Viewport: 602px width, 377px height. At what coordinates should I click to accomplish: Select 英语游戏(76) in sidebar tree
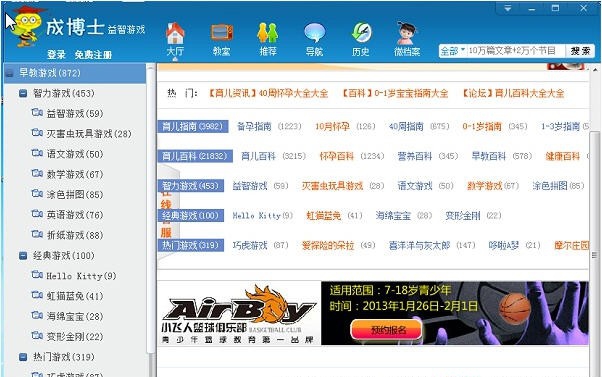point(75,215)
